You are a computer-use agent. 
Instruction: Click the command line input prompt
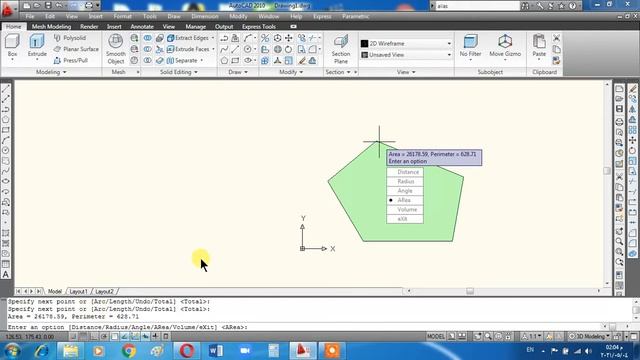[x=305, y=327]
